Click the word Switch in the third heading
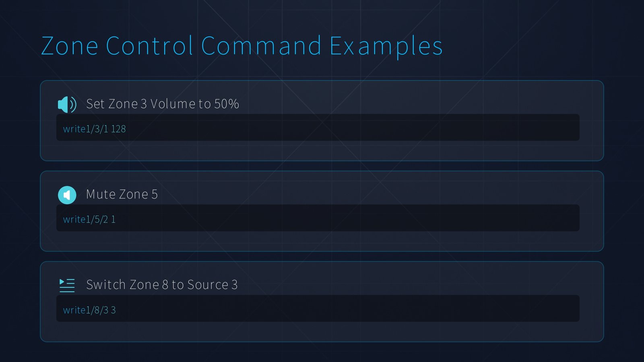This screenshot has height=362, width=644. (106, 285)
